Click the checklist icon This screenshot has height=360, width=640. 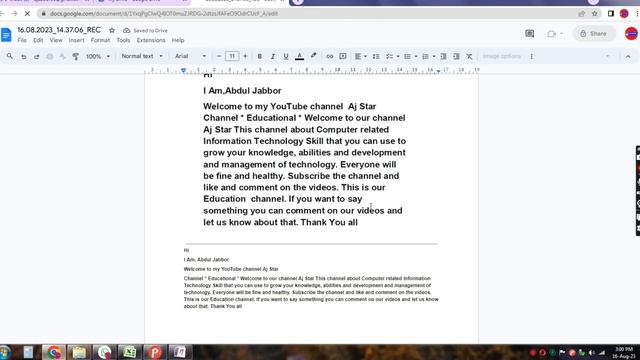389,56
